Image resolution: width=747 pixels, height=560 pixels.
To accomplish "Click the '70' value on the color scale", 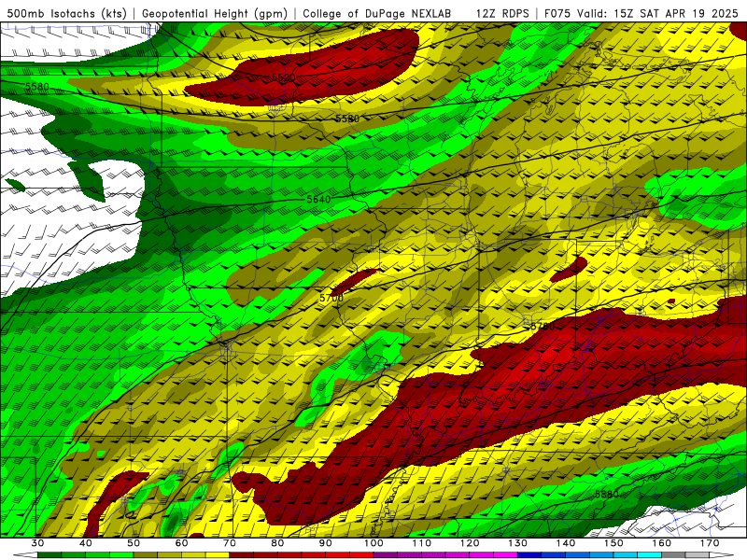I will 230,543.
